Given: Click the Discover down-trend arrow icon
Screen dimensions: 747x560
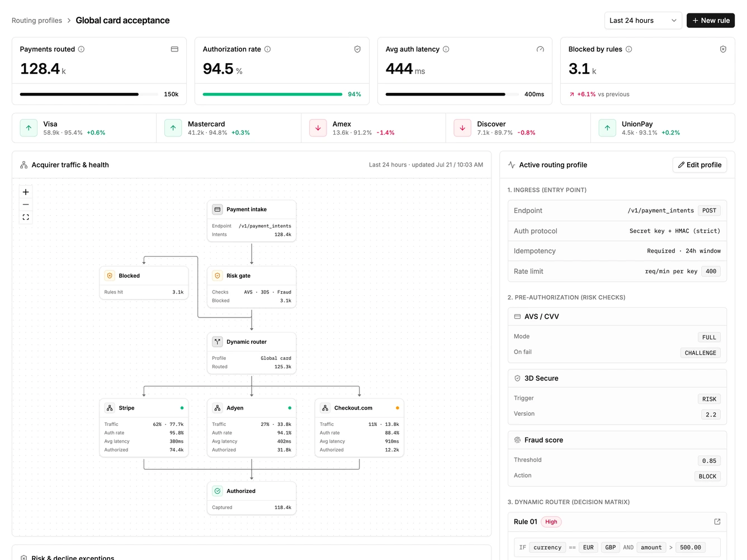Looking at the screenshot, I should 462,128.
